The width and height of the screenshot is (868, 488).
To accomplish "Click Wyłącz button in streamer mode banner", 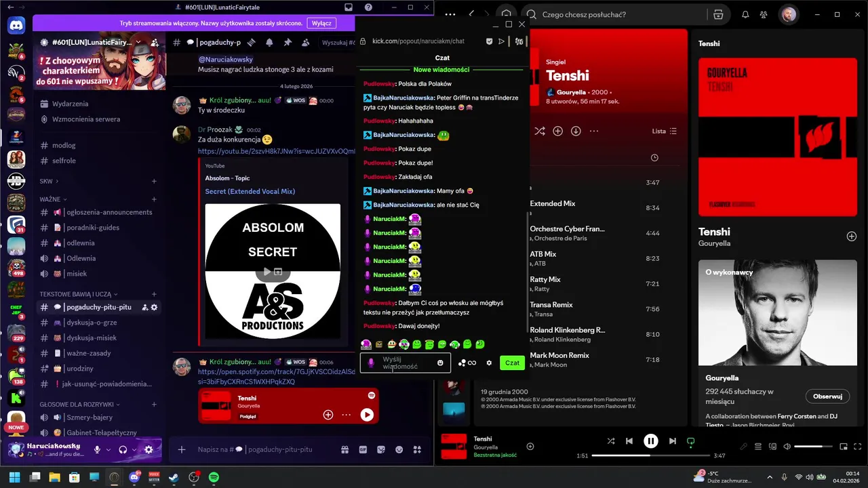I will [x=321, y=23].
